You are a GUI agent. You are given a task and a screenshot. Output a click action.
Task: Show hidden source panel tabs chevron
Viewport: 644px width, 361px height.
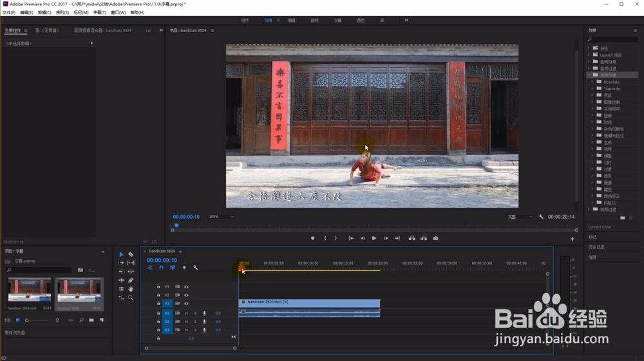[x=161, y=30]
